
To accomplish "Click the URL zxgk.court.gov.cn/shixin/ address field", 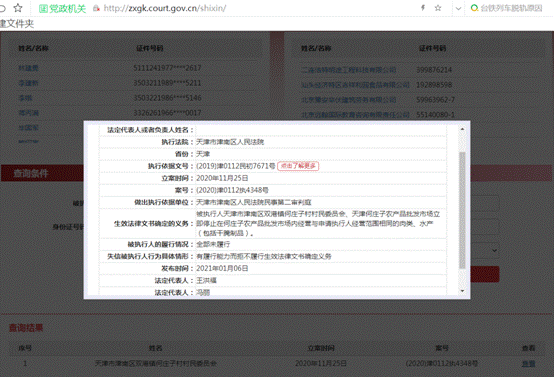I will point(165,8).
